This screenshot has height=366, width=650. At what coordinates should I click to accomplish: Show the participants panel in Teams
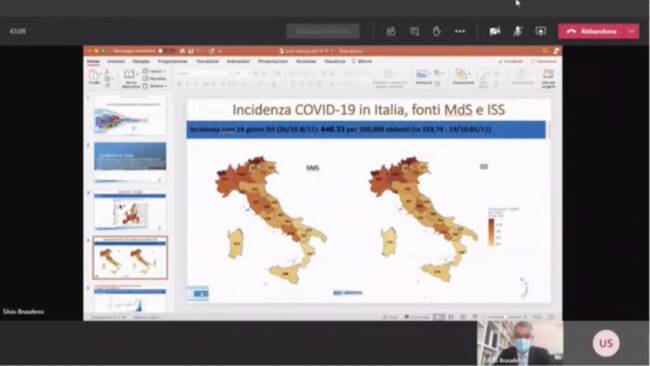pyautogui.click(x=390, y=32)
